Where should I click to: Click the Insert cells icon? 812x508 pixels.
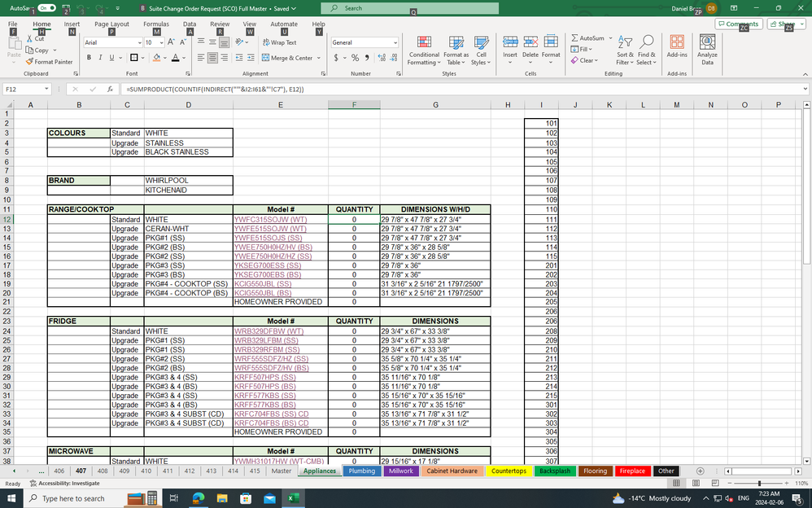(x=510, y=42)
